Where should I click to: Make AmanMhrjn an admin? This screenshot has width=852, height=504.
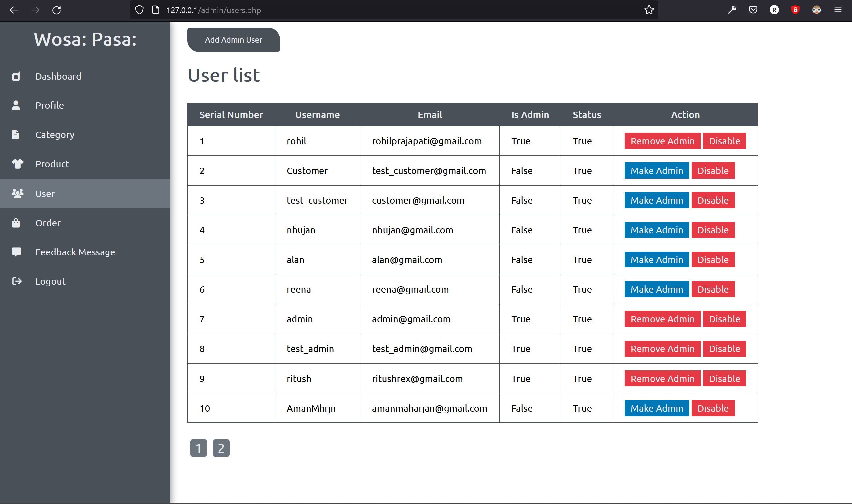(x=656, y=408)
